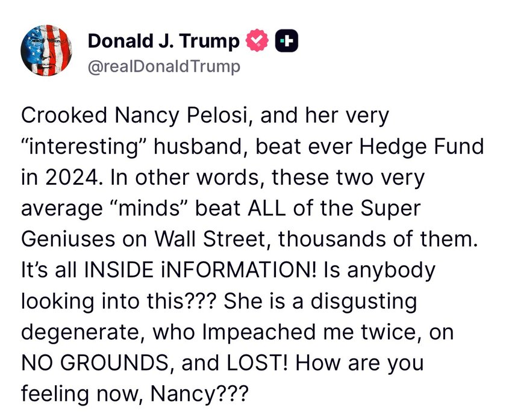Select the quoted word "interesting"

[x=84, y=147]
